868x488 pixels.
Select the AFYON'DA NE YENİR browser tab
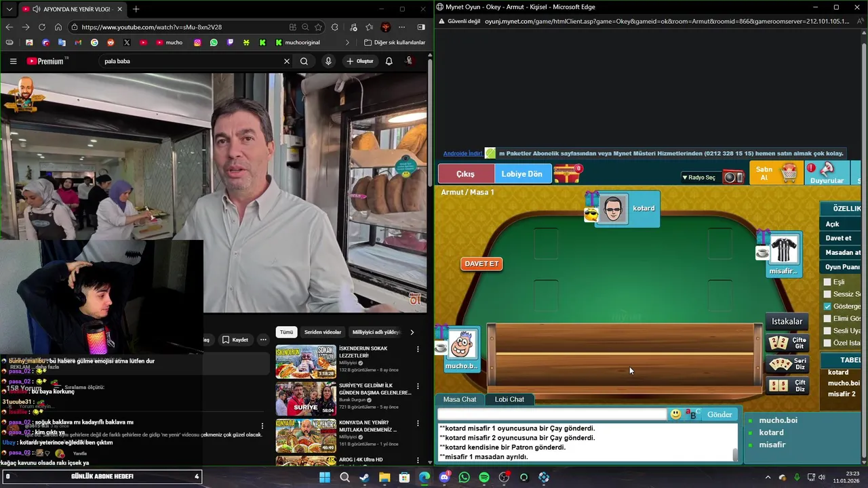click(x=73, y=9)
